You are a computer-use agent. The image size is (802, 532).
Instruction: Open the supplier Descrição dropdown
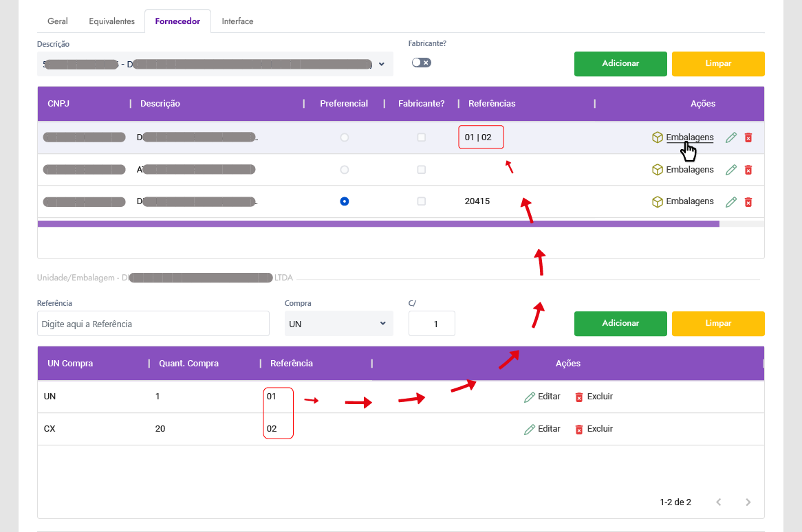tap(215, 64)
